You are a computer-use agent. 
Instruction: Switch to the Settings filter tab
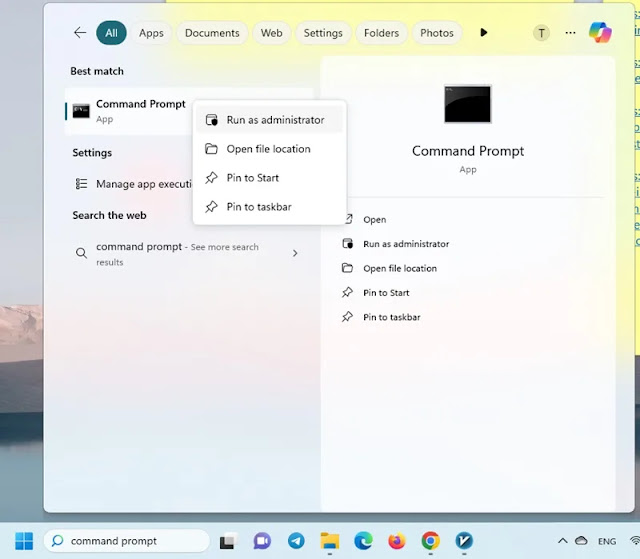tap(323, 33)
